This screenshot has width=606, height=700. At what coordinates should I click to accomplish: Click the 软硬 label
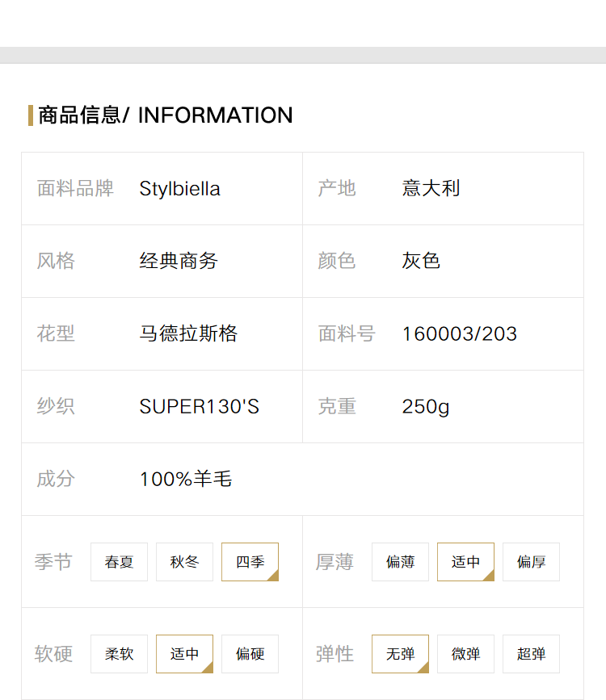click(53, 653)
